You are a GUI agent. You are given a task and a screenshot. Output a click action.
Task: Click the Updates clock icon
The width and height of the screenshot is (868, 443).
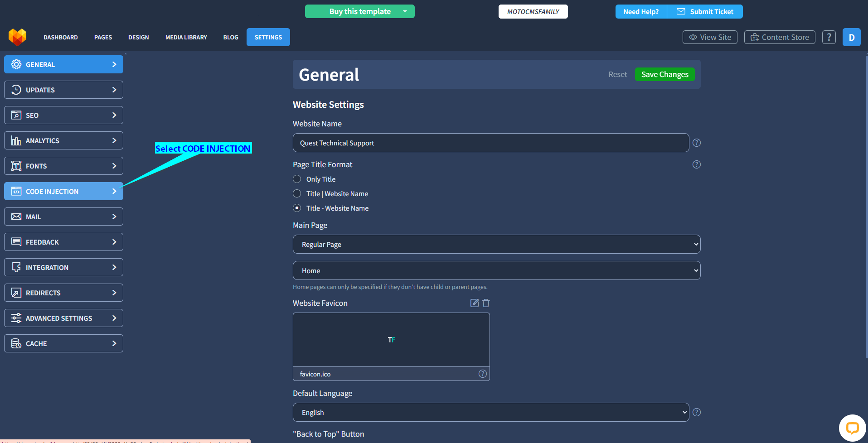(x=16, y=90)
